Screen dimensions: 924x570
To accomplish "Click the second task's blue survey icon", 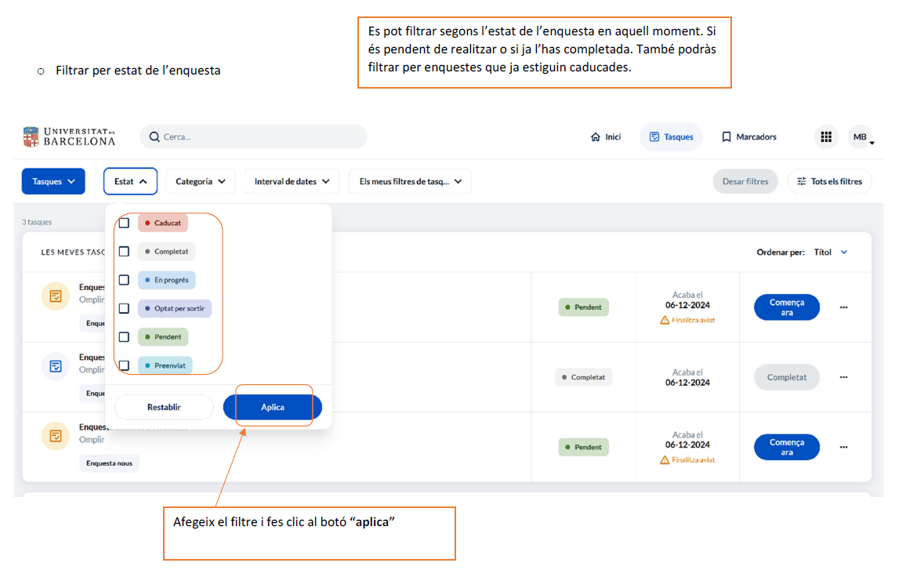I will [56, 366].
